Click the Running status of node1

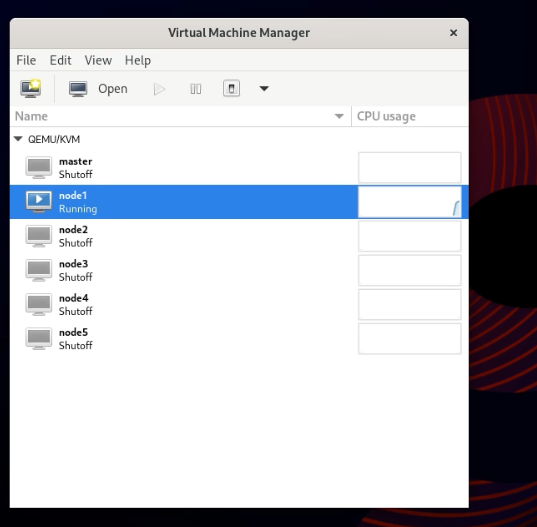[78, 209]
